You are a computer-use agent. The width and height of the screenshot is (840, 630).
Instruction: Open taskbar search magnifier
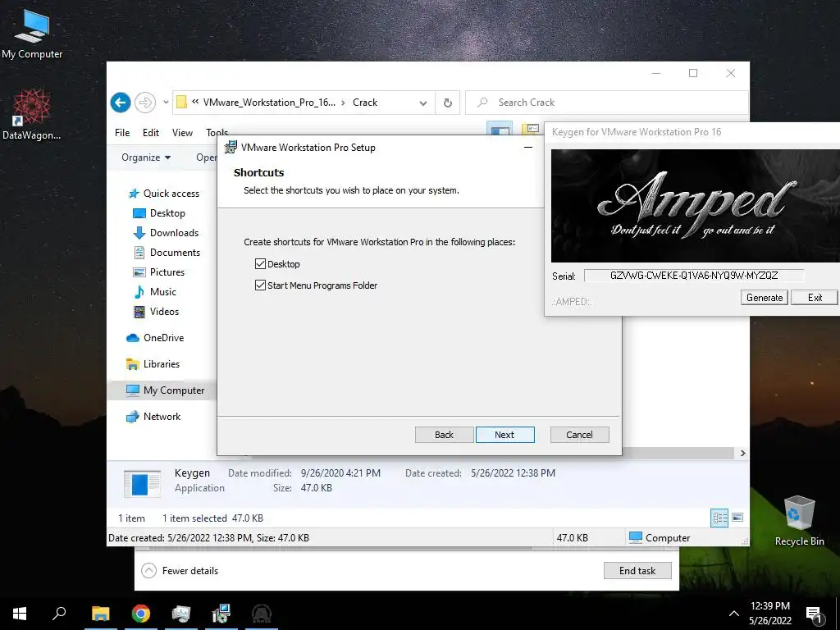tap(59, 614)
